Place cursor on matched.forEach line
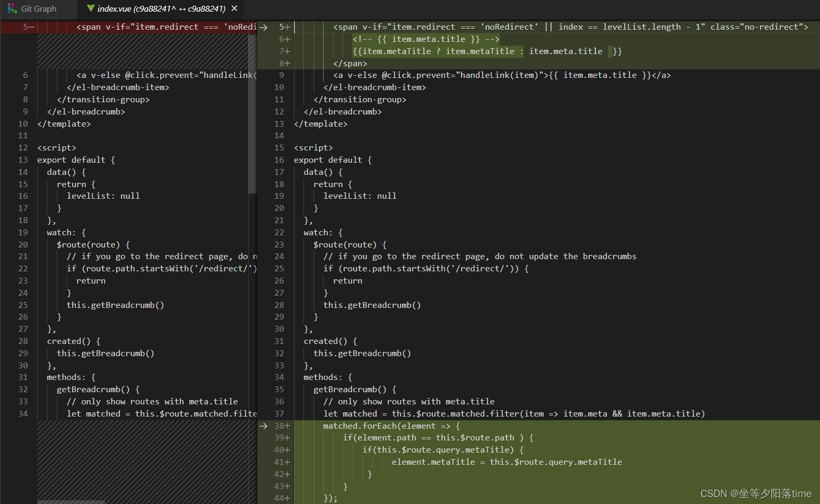The image size is (820, 504). coord(391,426)
